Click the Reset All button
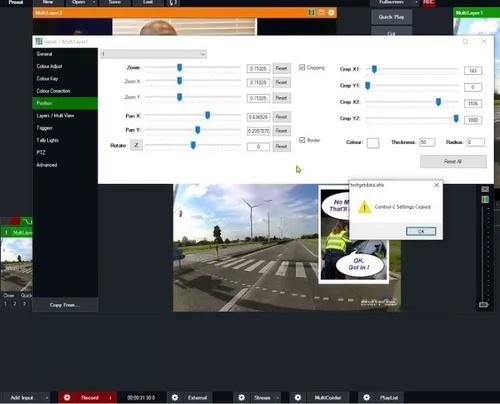 (x=453, y=162)
